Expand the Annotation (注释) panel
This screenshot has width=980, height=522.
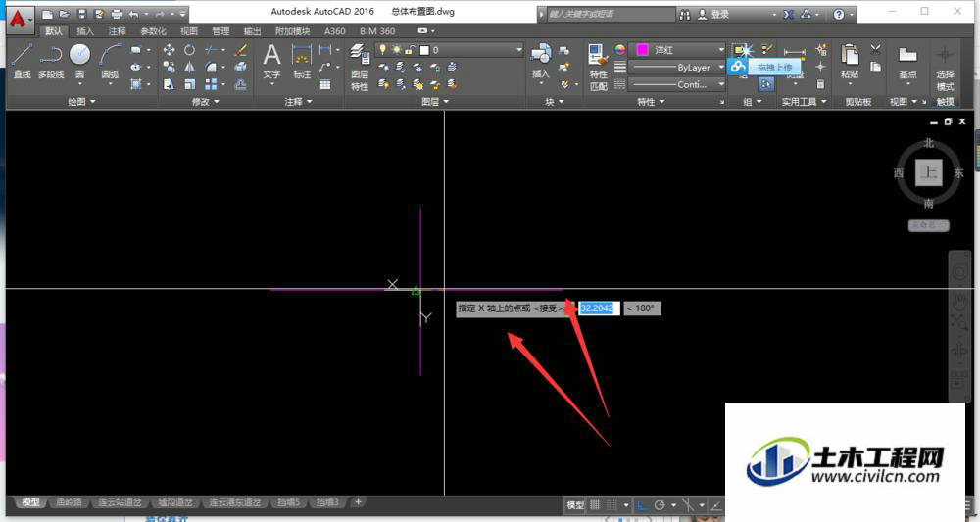click(x=298, y=101)
